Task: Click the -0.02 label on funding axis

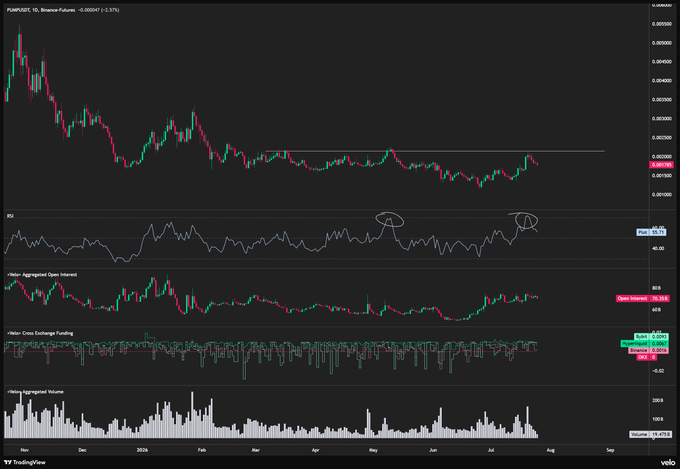Action: (x=657, y=371)
